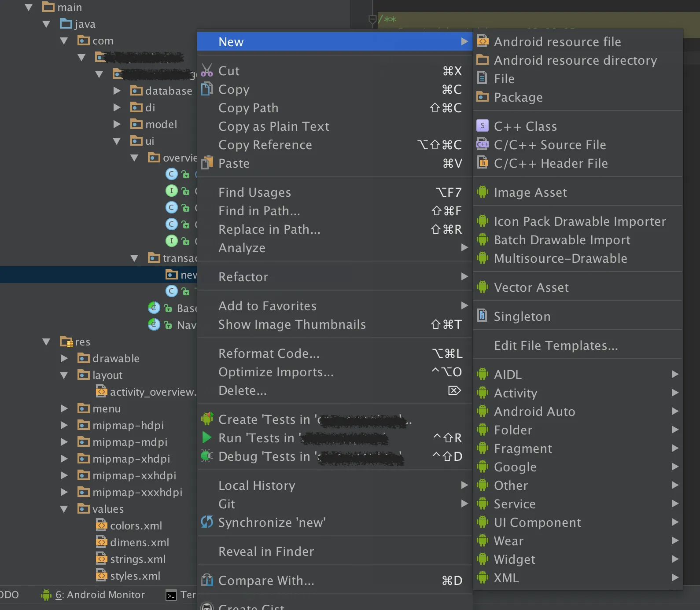This screenshot has width=700, height=610.
Task: Collapse the ui package
Action: click(x=117, y=141)
